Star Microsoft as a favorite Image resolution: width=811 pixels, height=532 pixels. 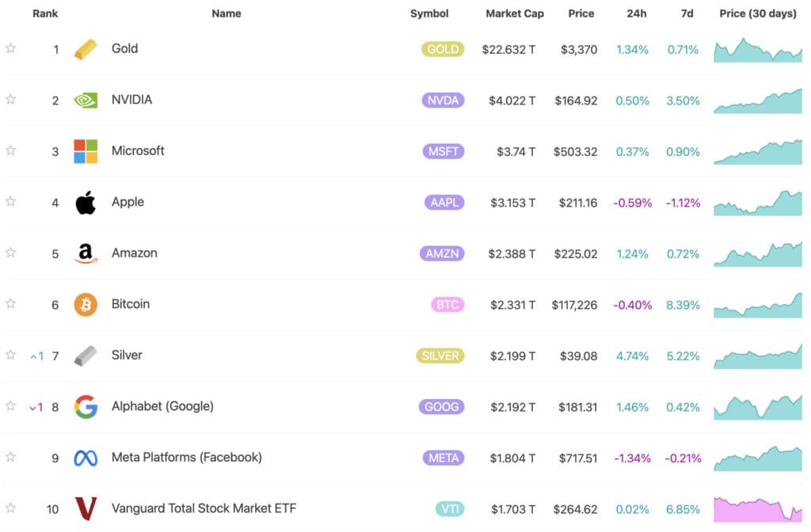point(10,150)
